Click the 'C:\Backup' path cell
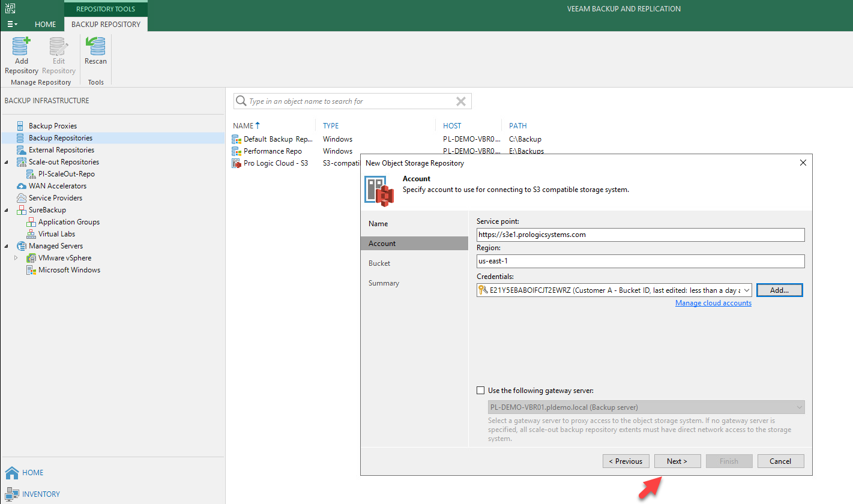 [x=525, y=139]
